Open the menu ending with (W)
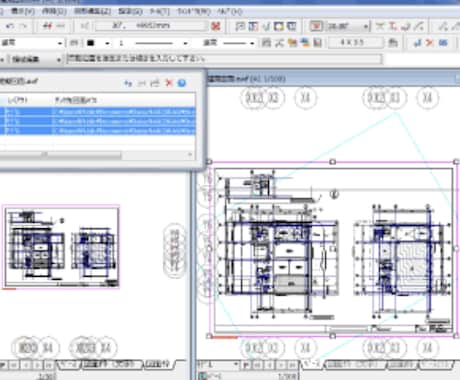The height and width of the screenshot is (380, 460). 194,11
